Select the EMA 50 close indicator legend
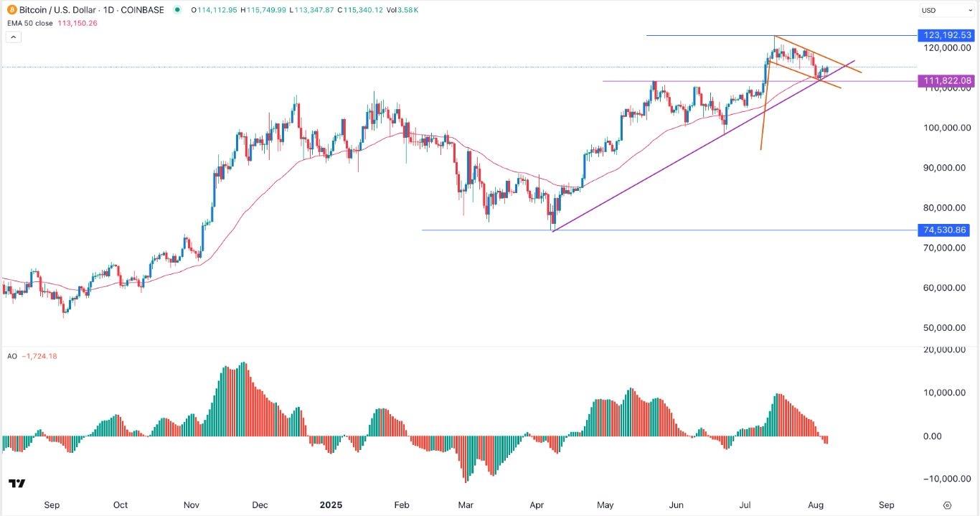 30,23
